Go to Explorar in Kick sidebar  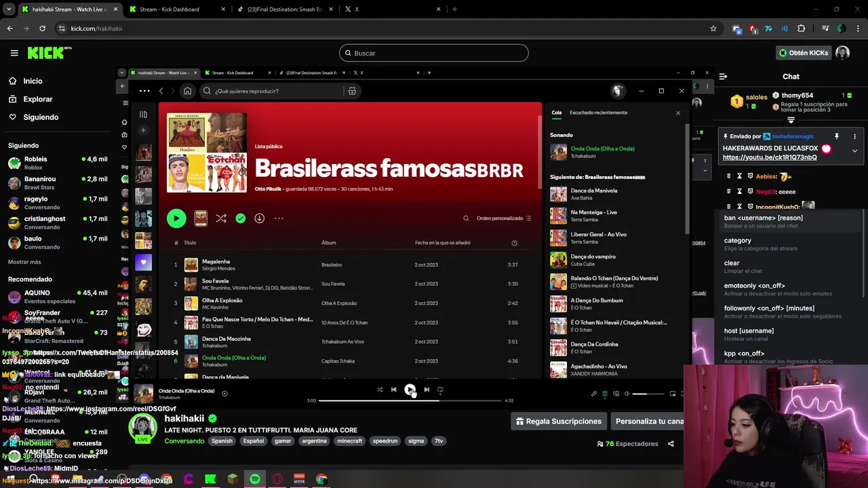[37, 99]
